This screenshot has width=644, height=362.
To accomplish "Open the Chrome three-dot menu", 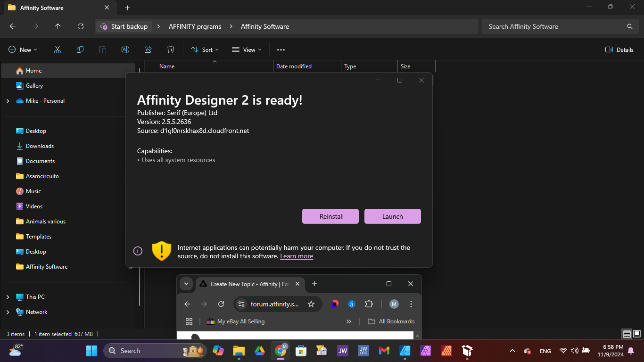I will [x=411, y=304].
